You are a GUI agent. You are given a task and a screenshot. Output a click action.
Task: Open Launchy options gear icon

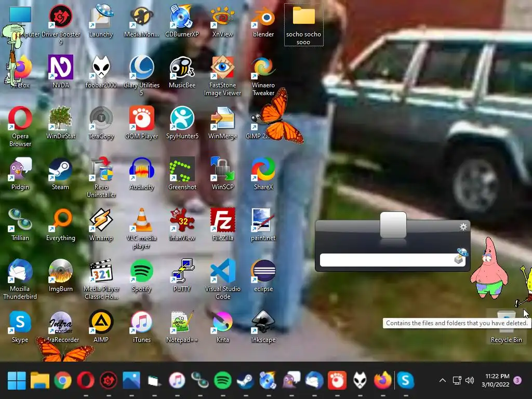463,227
